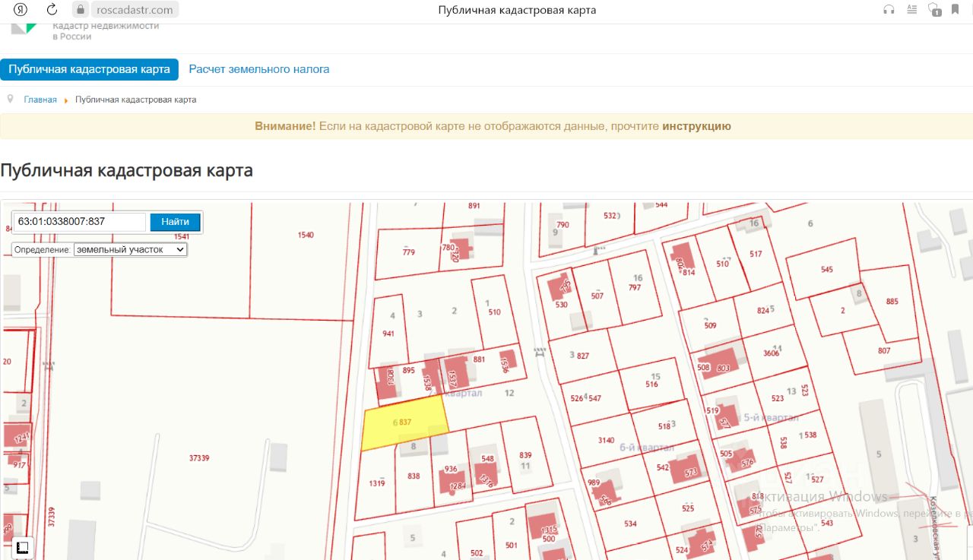Click the cadastral number search field
This screenshot has height=560, width=973.
79,222
